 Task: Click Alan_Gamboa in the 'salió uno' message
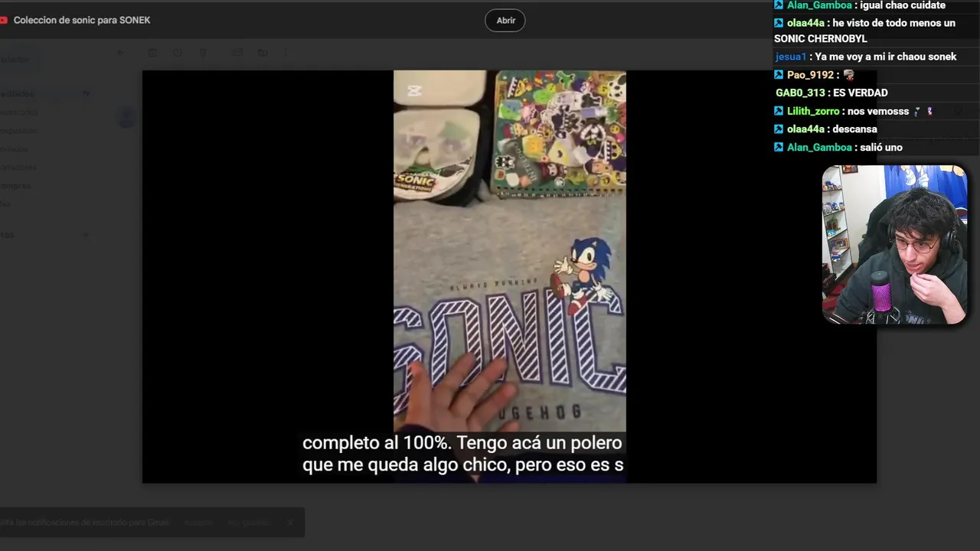(819, 147)
